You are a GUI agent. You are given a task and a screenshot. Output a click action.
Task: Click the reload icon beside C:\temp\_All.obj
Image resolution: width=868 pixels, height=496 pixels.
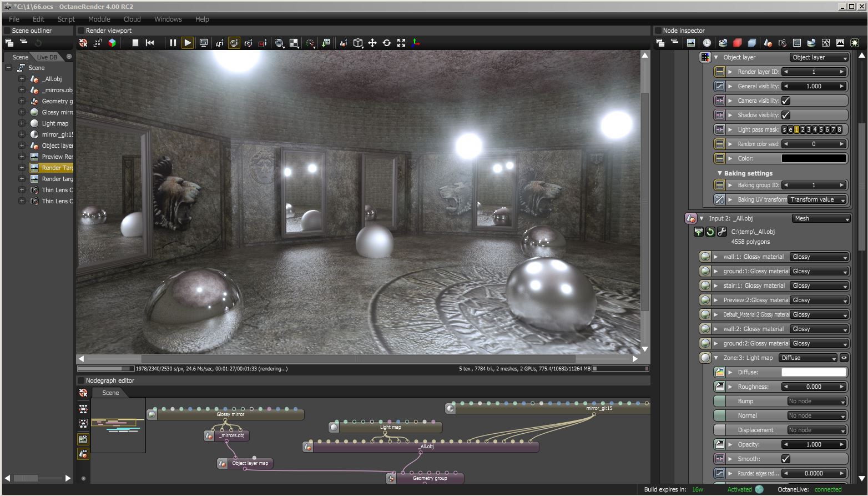tap(710, 232)
